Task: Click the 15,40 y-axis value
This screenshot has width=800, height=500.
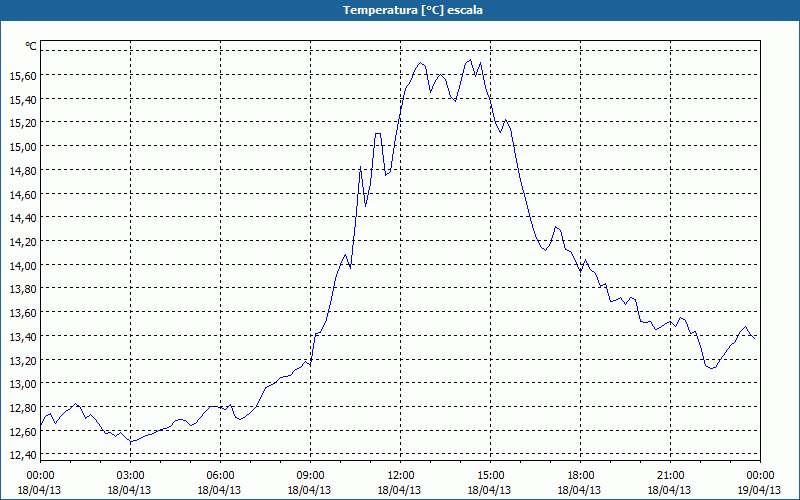Action: (x=23, y=99)
